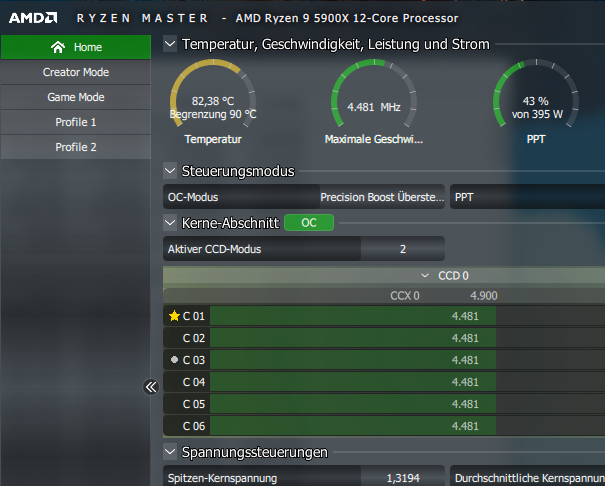Click the grey dot on core C 03
Screen dimensions: 605x486
tap(174, 359)
